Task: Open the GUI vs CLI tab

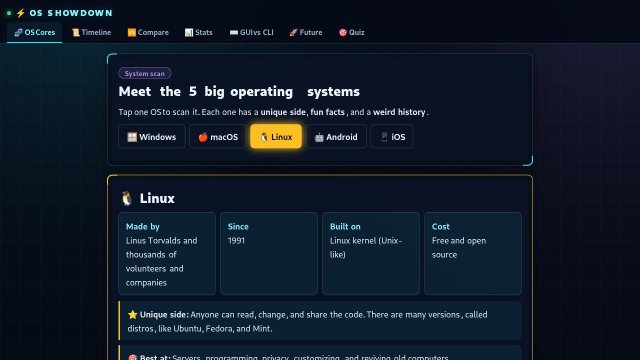Action: click(251, 32)
